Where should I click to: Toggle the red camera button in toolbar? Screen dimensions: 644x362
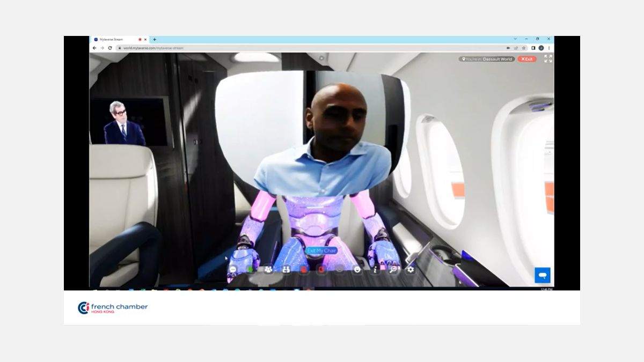tap(304, 270)
